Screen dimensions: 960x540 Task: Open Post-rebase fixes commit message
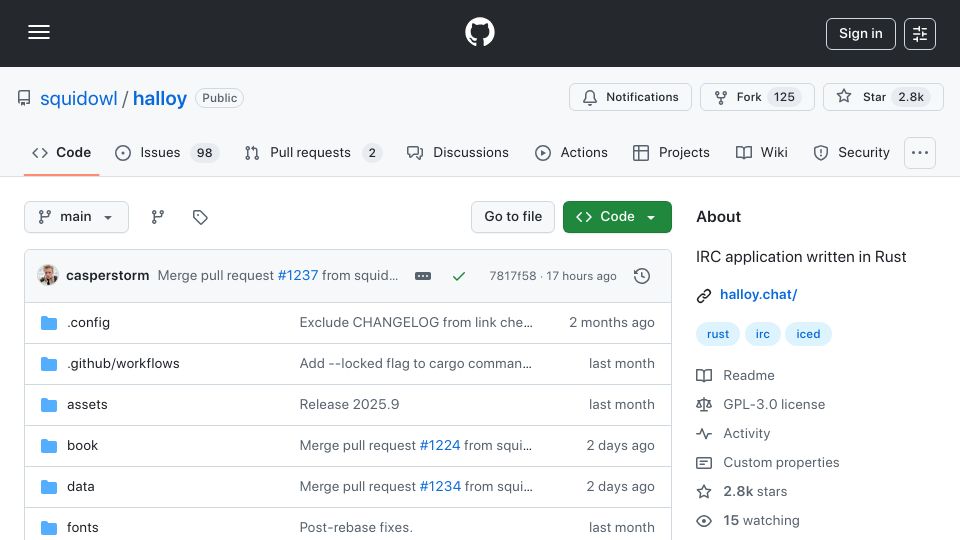356,528
